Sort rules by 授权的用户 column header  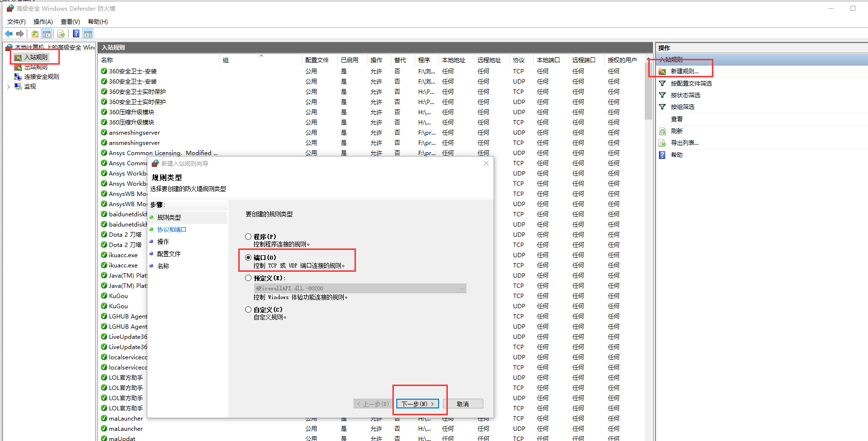click(x=624, y=60)
